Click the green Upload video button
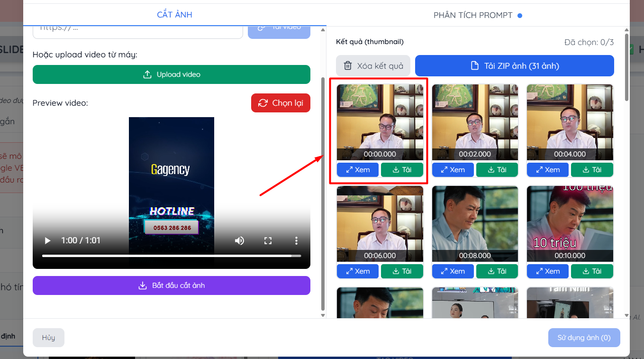The width and height of the screenshot is (644, 359). (171, 74)
